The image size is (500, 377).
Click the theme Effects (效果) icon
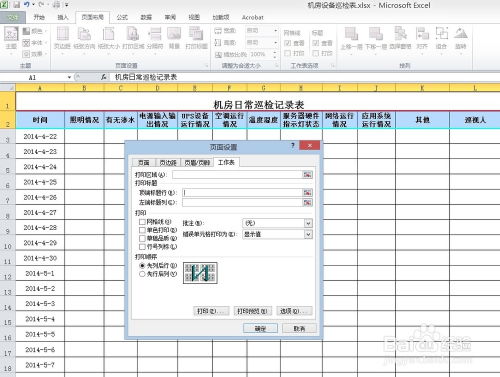tap(26, 54)
